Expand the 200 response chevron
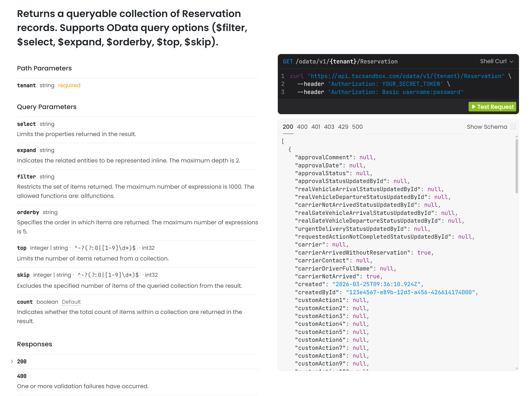The height and width of the screenshot is (396, 532). coord(12,361)
